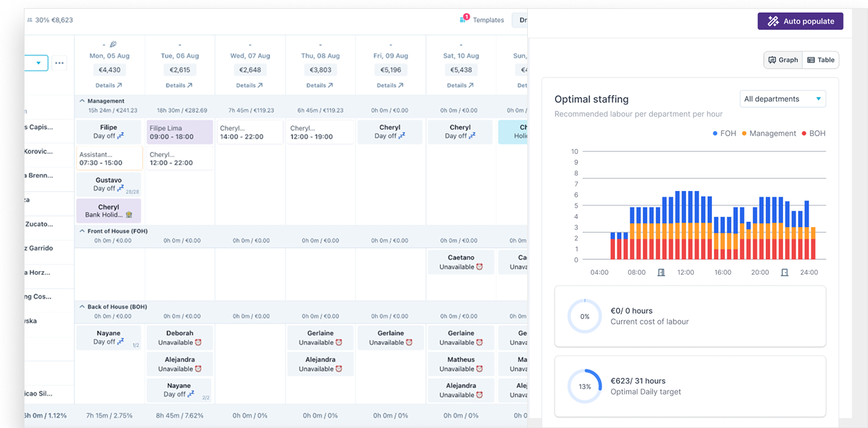Open the Details link for Tue, 06 Aug
The height and width of the screenshot is (428, 868).
tap(180, 85)
